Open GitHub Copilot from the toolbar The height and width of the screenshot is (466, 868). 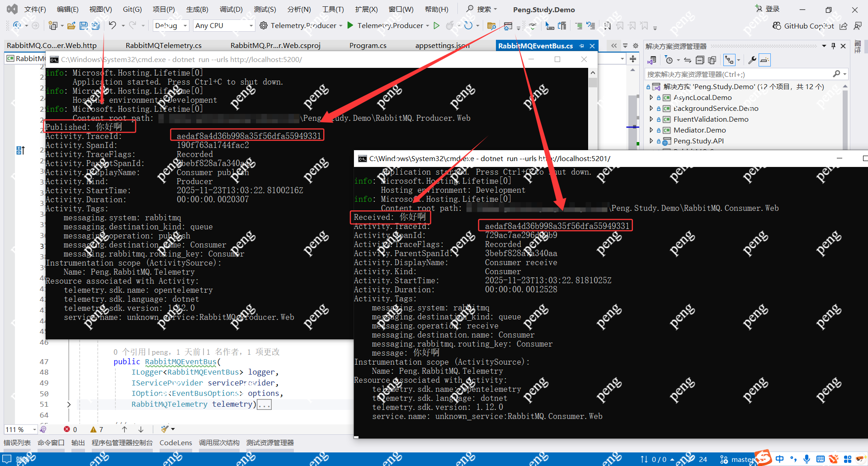pyautogui.click(x=803, y=26)
